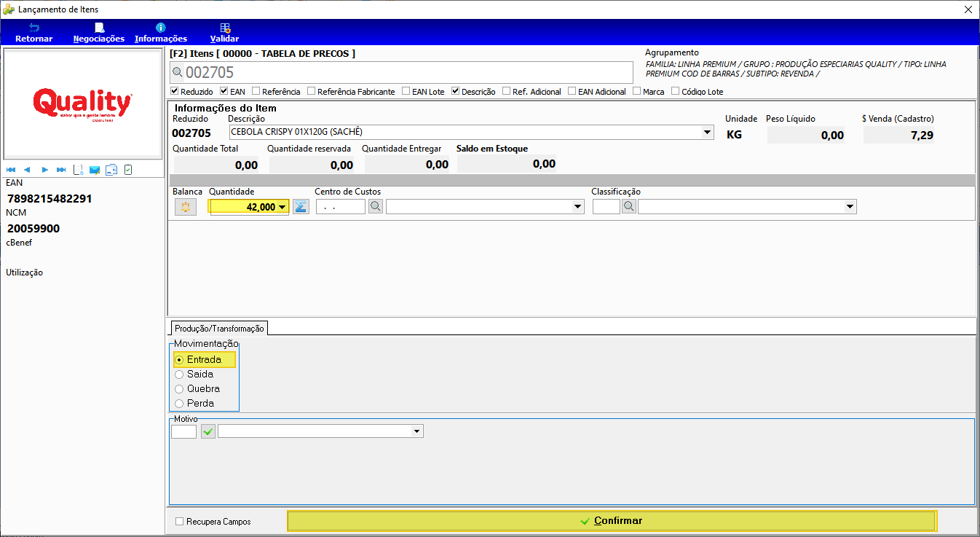The width and height of the screenshot is (980, 537).
Task: Select the Saída movement option
Action: (179, 375)
